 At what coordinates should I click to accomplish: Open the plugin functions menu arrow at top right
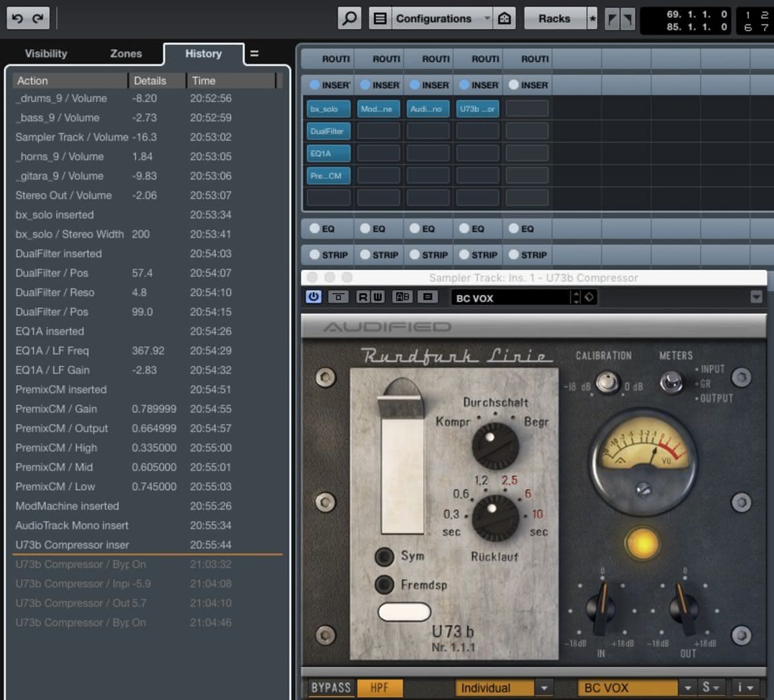755,296
